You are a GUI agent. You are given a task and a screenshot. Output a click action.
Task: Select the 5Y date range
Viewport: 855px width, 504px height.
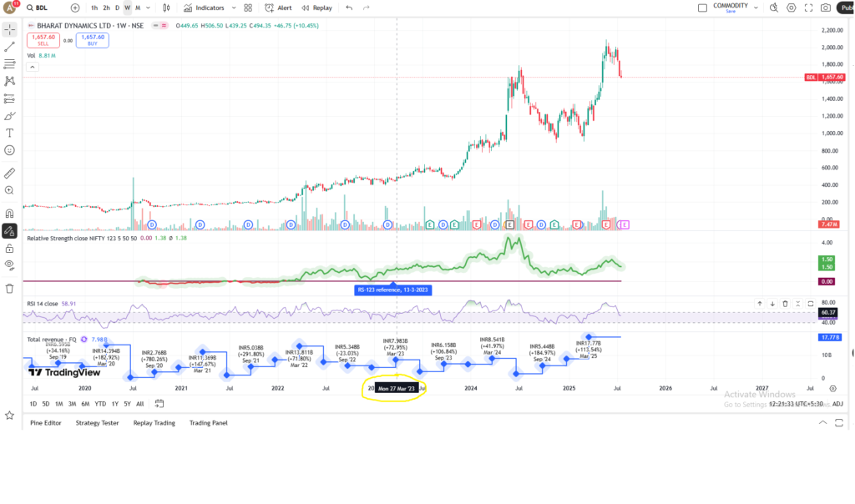(127, 404)
